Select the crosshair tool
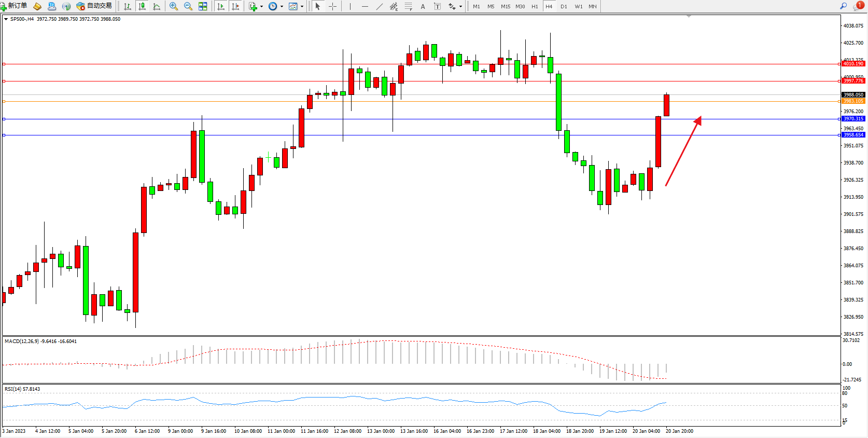The height and width of the screenshot is (438, 868). [333, 6]
